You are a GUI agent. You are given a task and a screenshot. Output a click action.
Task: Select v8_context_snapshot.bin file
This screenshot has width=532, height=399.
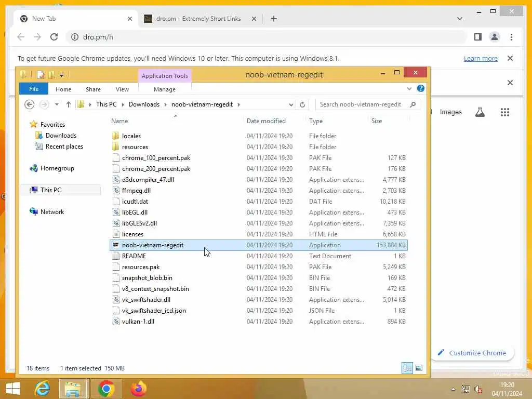[155, 289]
